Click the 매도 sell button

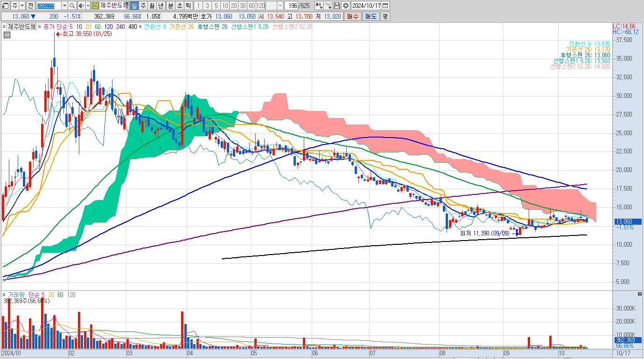(371, 16)
